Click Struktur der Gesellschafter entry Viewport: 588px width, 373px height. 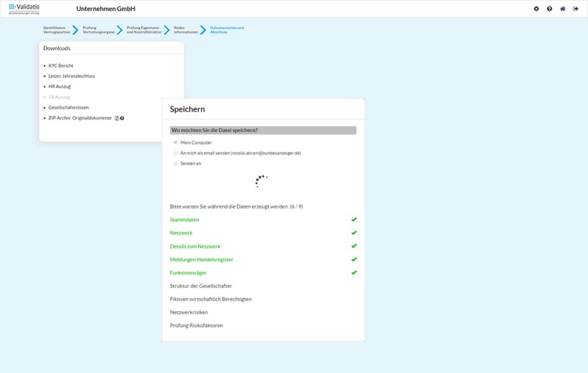(201, 286)
